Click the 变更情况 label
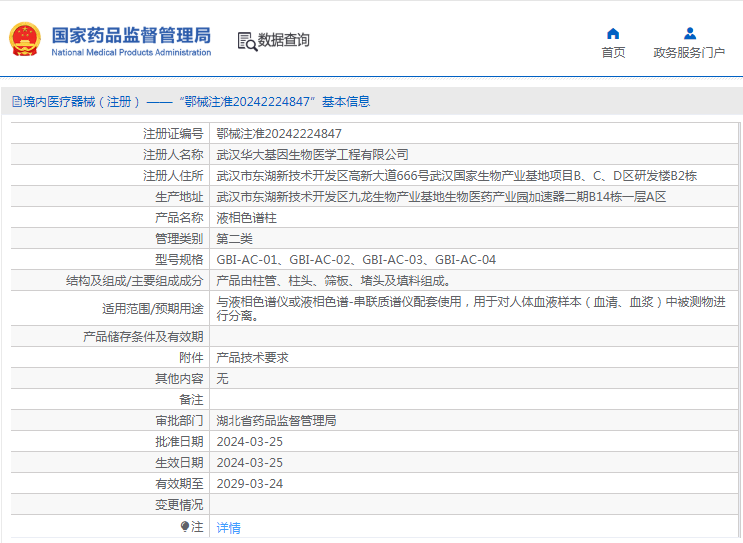 [x=179, y=505]
